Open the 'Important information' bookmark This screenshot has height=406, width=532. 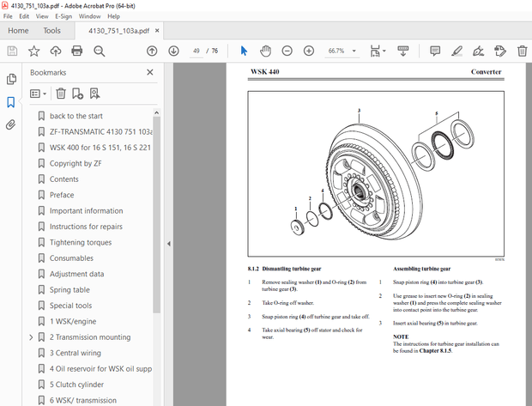(86, 211)
